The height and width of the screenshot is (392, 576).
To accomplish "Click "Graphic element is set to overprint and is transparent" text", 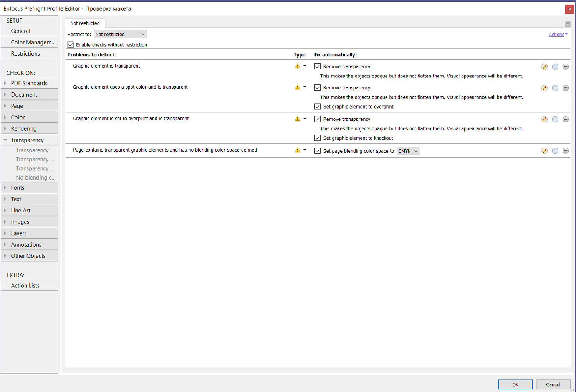I will click(x=131, y=119).
